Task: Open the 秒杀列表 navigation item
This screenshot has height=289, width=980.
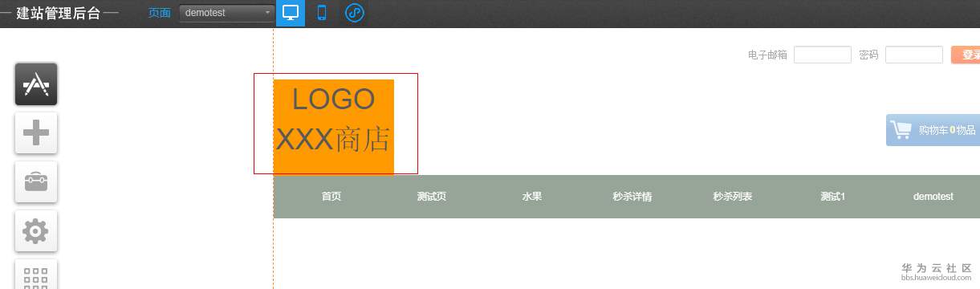Action: [732, 197]
